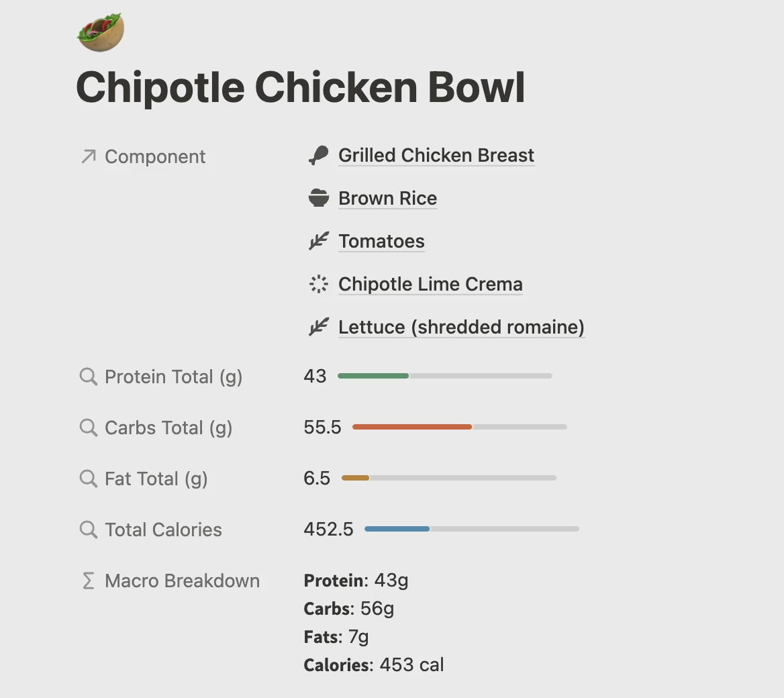The image size is (784, 698).
Task: Open the Grilled Chicken Breast page link
Action: pos(436,156)
